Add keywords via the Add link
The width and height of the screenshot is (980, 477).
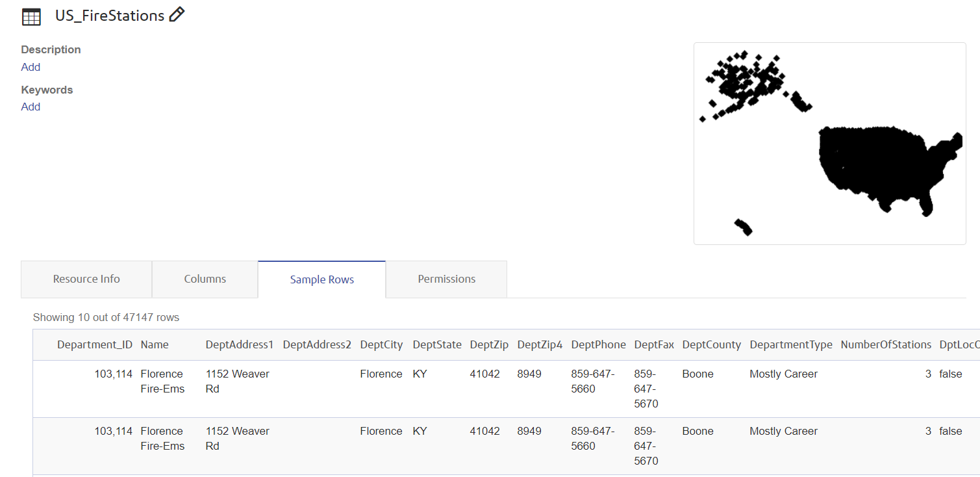pos(31,107)
